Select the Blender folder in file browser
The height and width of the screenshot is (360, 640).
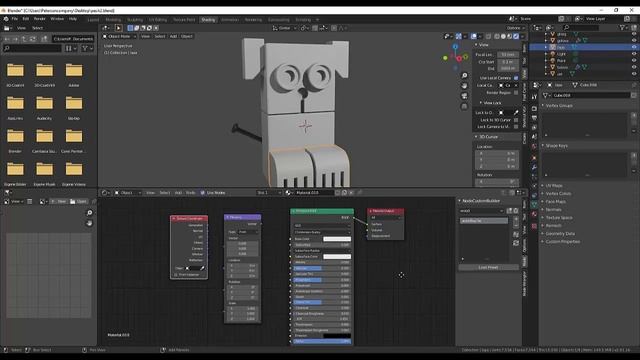15,139
